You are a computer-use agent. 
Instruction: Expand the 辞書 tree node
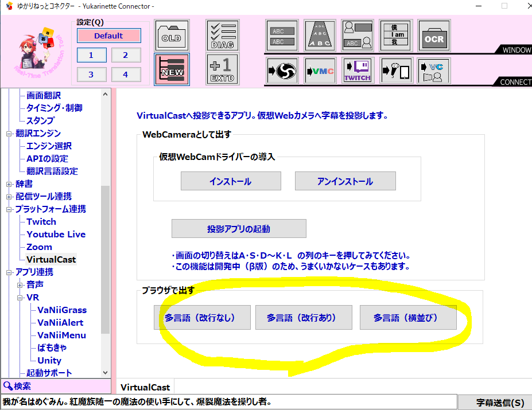[x=9, y=184]
